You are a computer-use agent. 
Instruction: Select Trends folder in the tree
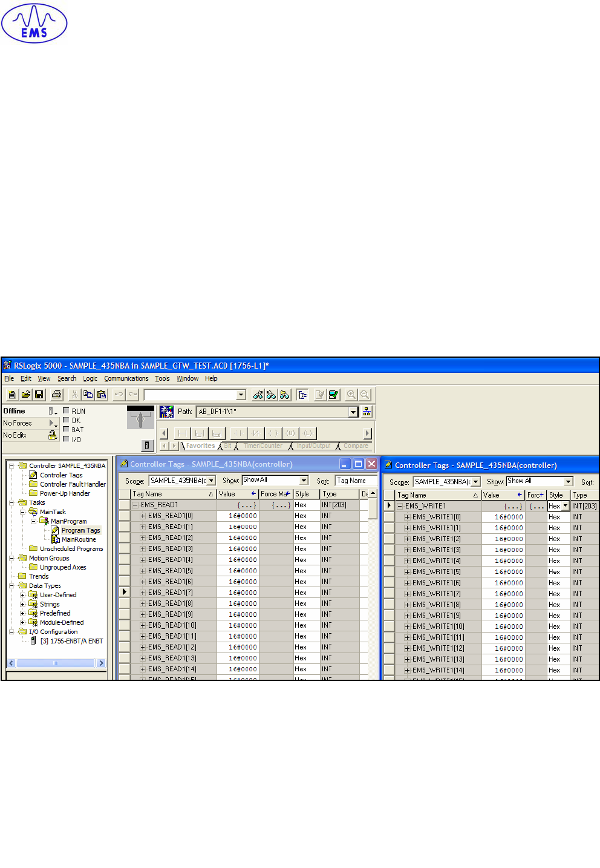click(x=39, y=576)
